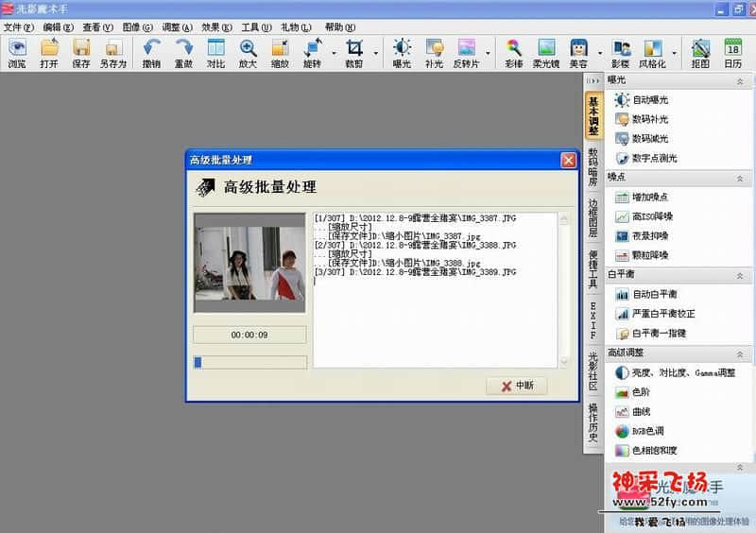Open the dropdown arrow next to 裁剪
756x533 pixels.
pos(375,53)
